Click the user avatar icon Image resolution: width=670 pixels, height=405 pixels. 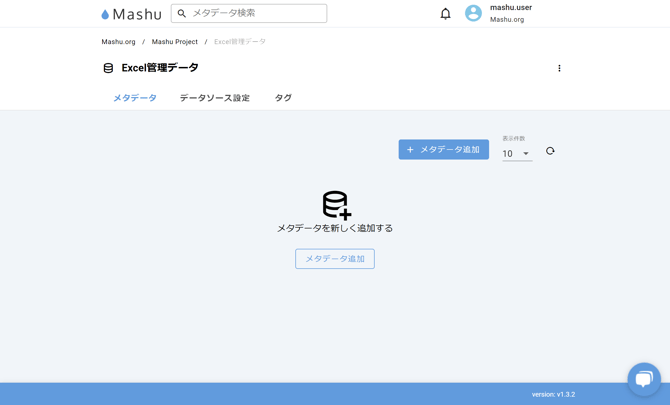point(473,13)
